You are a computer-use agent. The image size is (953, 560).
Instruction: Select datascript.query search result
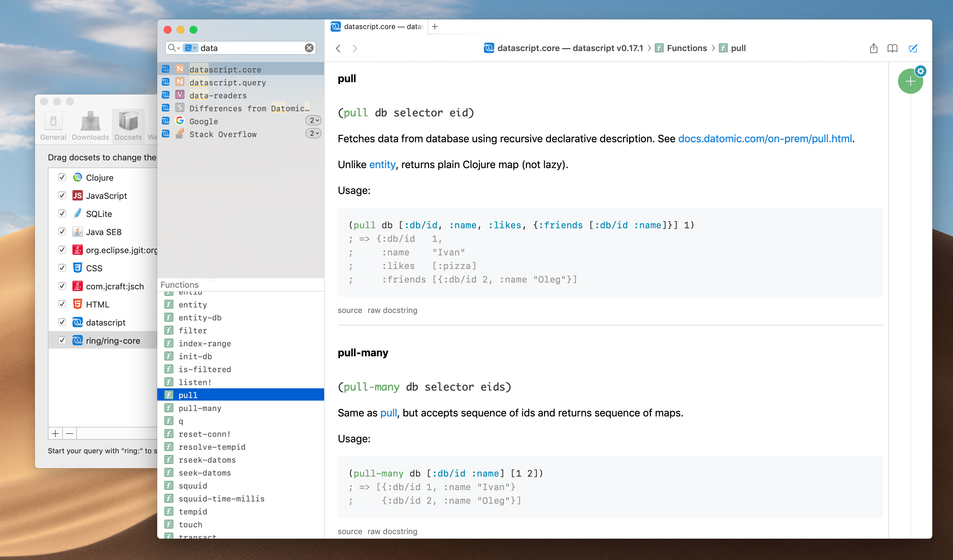[241, 82]
